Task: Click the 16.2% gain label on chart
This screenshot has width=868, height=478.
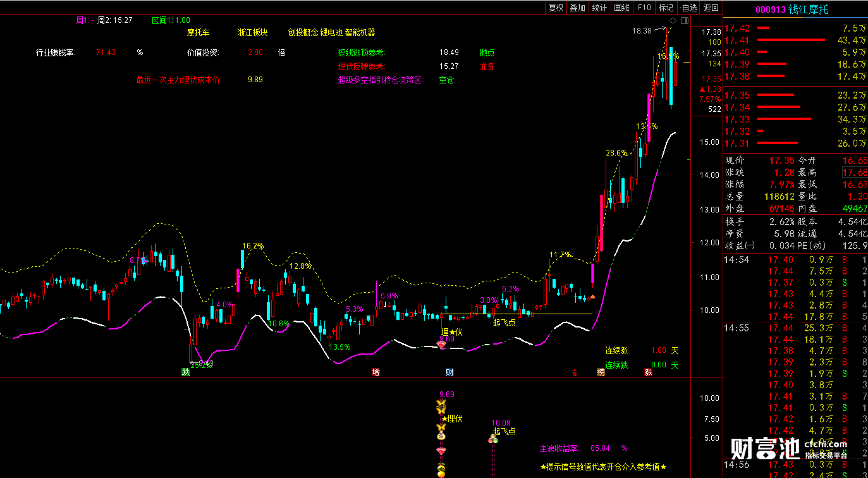Action: [x=253, y=246]
